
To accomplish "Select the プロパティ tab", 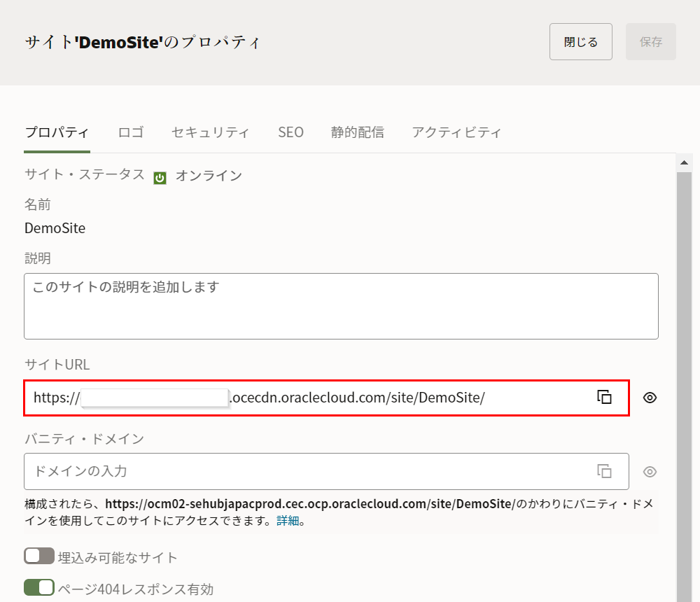I will (x=57, y=132).
